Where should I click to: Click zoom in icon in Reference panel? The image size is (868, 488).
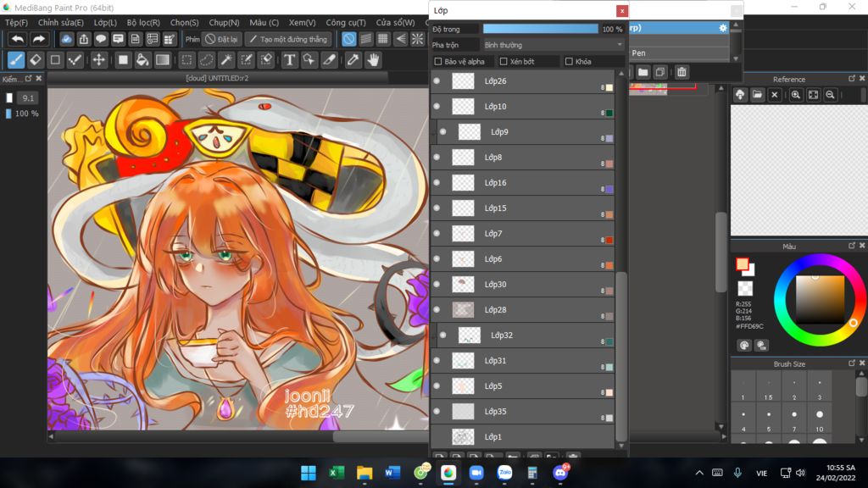795,95
